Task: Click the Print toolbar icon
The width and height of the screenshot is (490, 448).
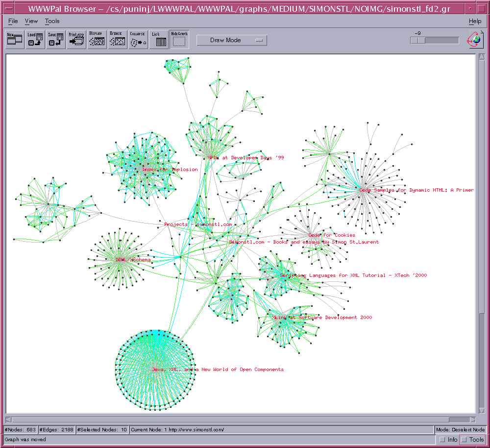Action: coord(76,39)
